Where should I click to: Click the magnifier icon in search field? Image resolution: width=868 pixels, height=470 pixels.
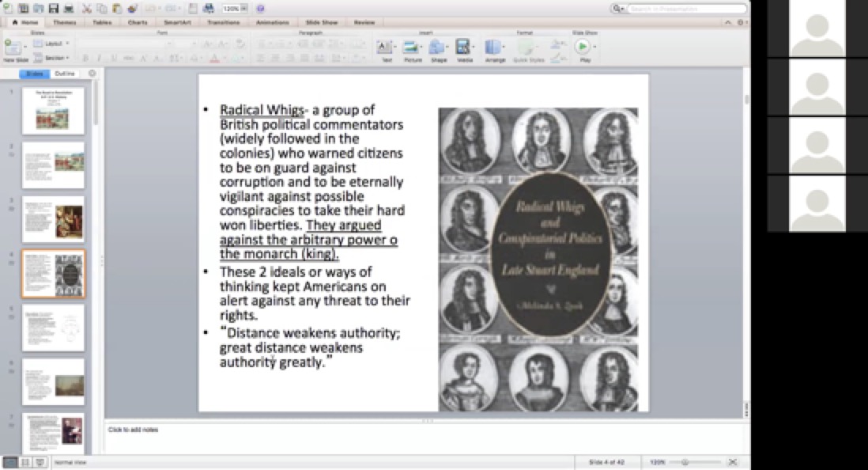coord(617,9)
